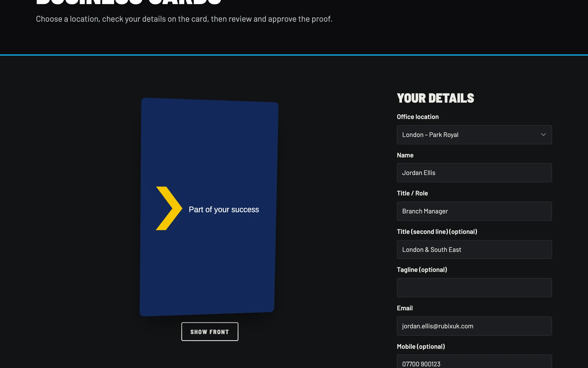Click the YOUR DETAILS heading
The height and width of the screenshot is (368, 588).
point(435,98)
